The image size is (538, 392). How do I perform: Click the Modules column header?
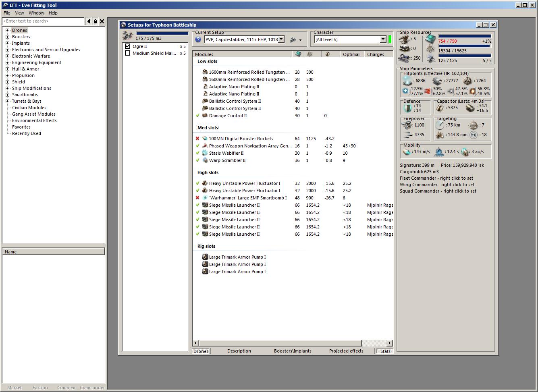tap(242, 54)
